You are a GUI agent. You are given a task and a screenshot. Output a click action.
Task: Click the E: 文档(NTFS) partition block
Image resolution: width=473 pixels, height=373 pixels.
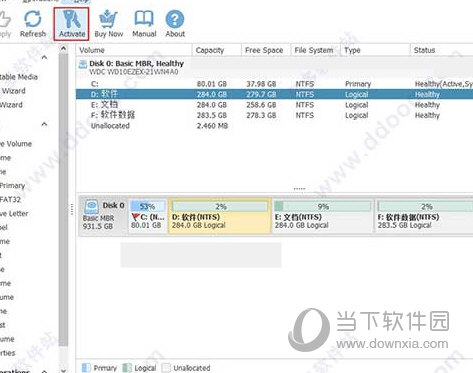coord(322,215)
